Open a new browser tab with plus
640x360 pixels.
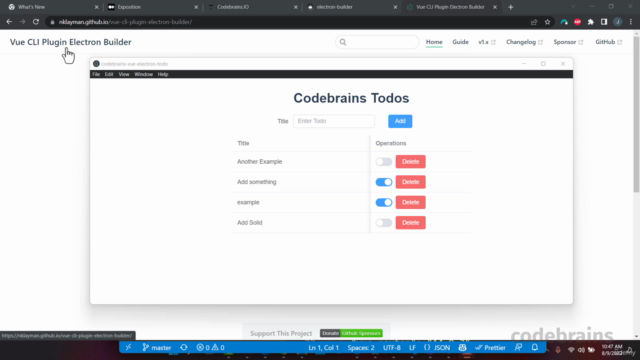(511, 7)
